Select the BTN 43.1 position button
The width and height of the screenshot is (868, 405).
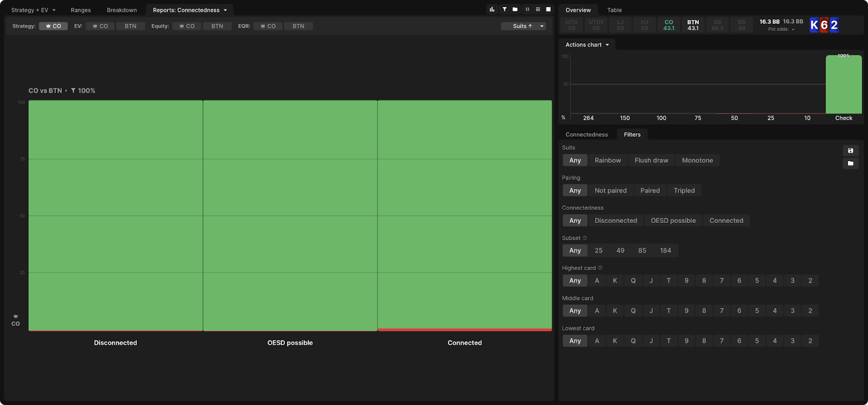pyautogui.click(x=693, y=25)
